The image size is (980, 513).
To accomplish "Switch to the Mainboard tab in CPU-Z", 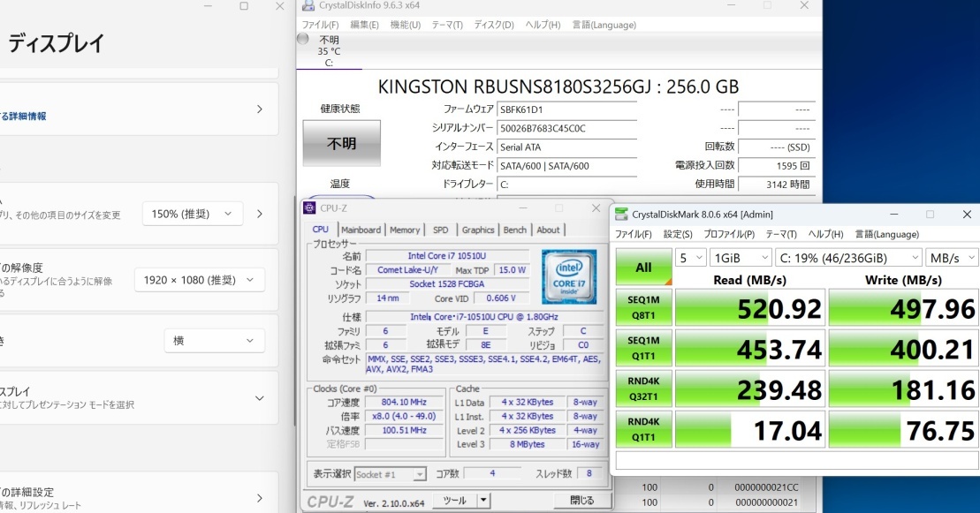I will tap(361, 230).
